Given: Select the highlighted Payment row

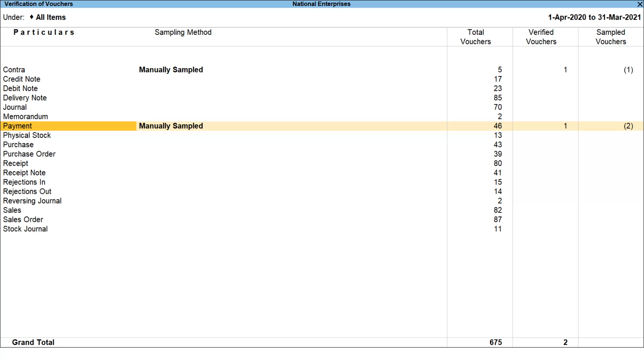Looking at the screenshot, I should click(322, 126).
